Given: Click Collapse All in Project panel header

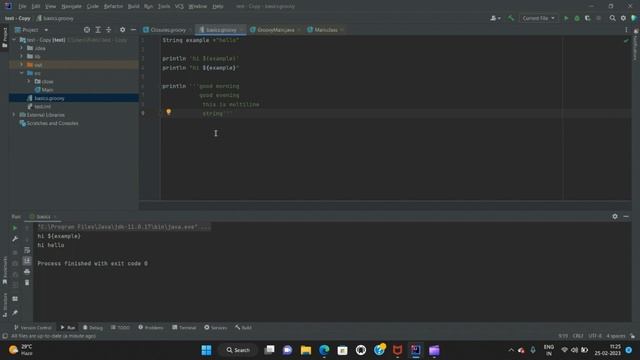Looking at the screenshot, I should [109, 30].
